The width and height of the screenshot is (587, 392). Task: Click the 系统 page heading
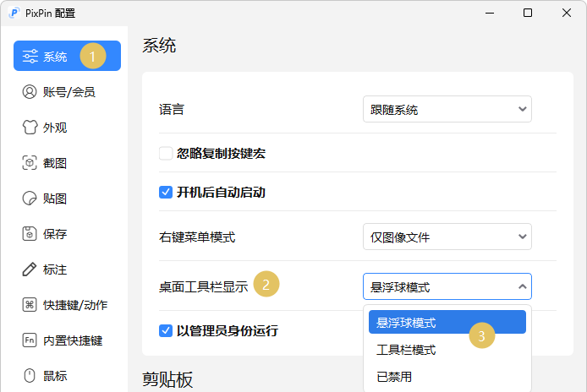coord(159,46)
